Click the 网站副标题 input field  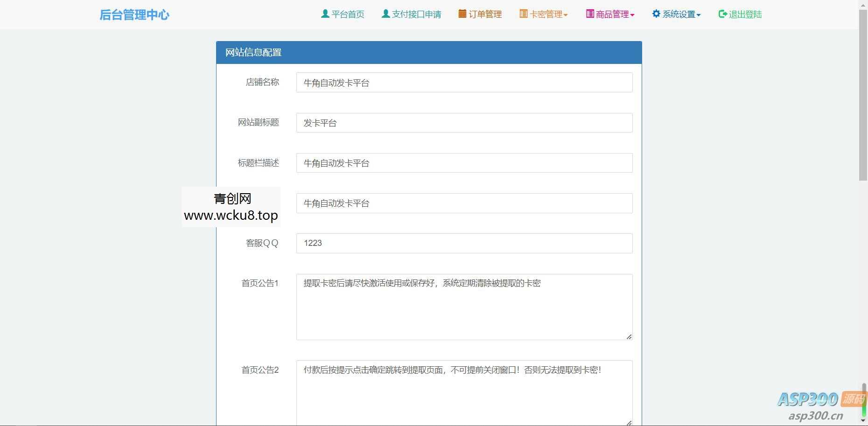point(464,123)
